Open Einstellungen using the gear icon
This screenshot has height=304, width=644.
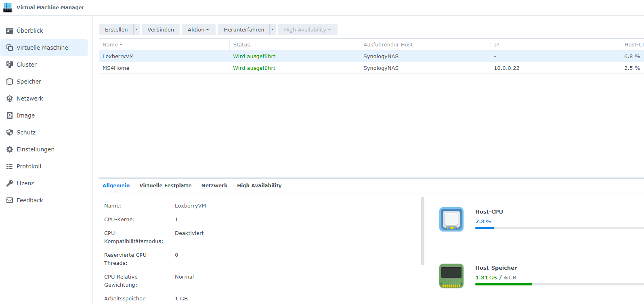(x=10, y=149)
